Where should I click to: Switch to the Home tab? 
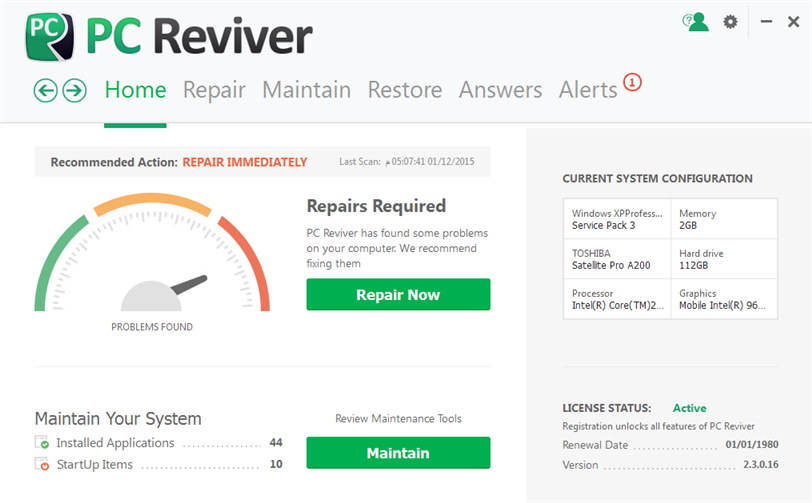135,90
